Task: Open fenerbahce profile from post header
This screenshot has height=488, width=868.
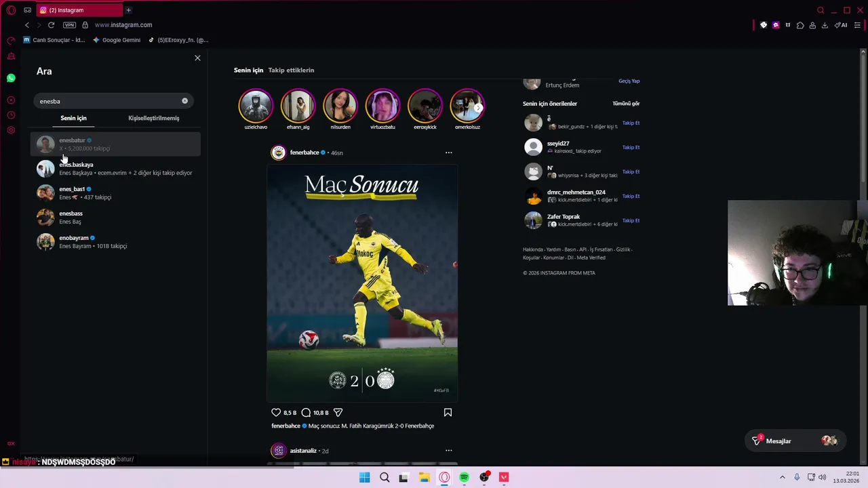Action: pos(304,152)
